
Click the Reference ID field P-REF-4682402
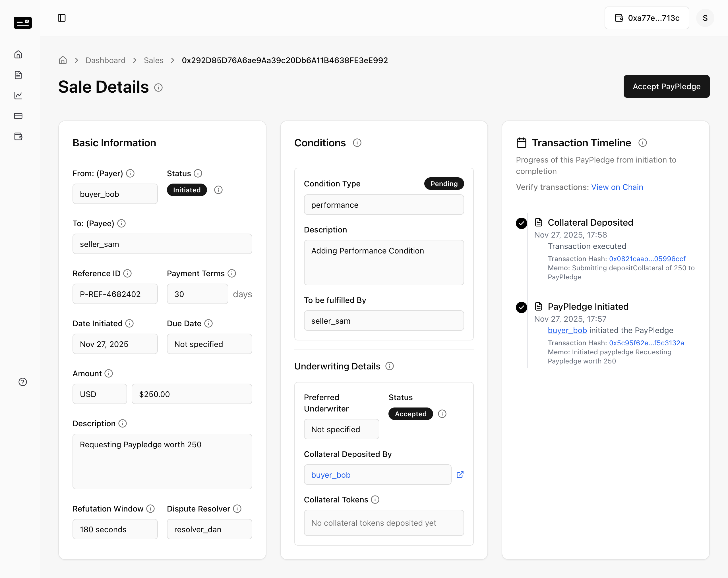[115, 294]
